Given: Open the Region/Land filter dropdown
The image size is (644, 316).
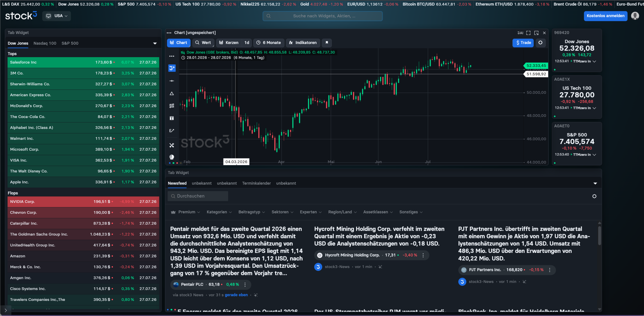Looking at the screenshot, I should (342, 212).
